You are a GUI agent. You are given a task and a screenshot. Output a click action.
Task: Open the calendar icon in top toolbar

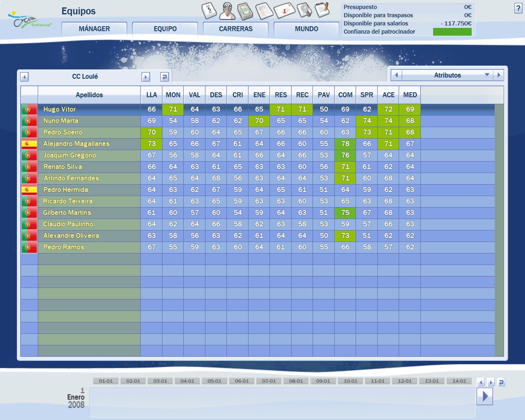point(209,11)
